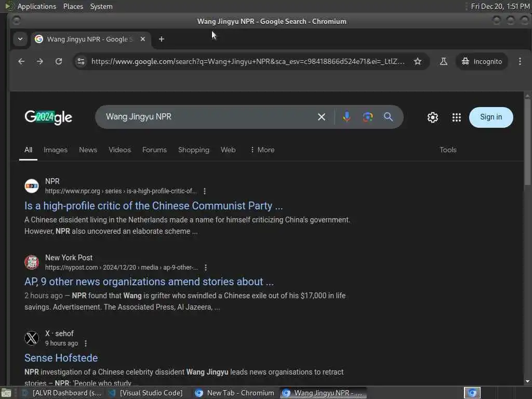This screenshot has height=399, width=532.
Task: Switch to New Tab Chromium taskbar window
Action: [x=235, y=393]
